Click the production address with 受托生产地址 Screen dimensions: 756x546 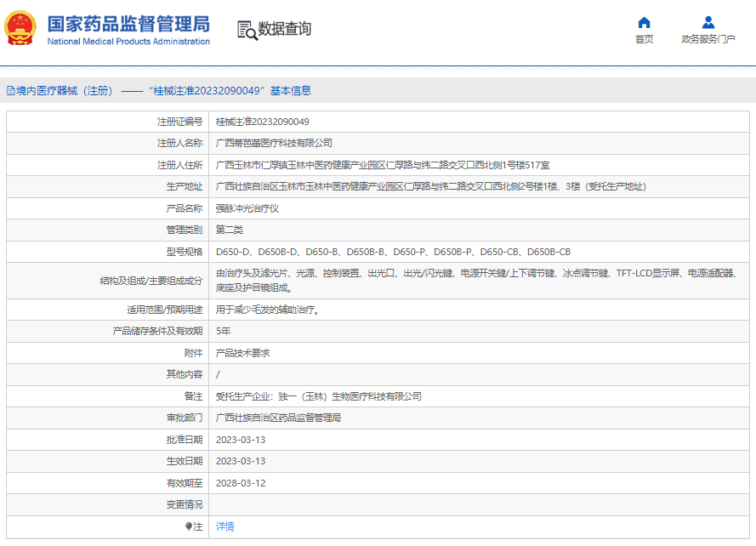click(430, 186)
